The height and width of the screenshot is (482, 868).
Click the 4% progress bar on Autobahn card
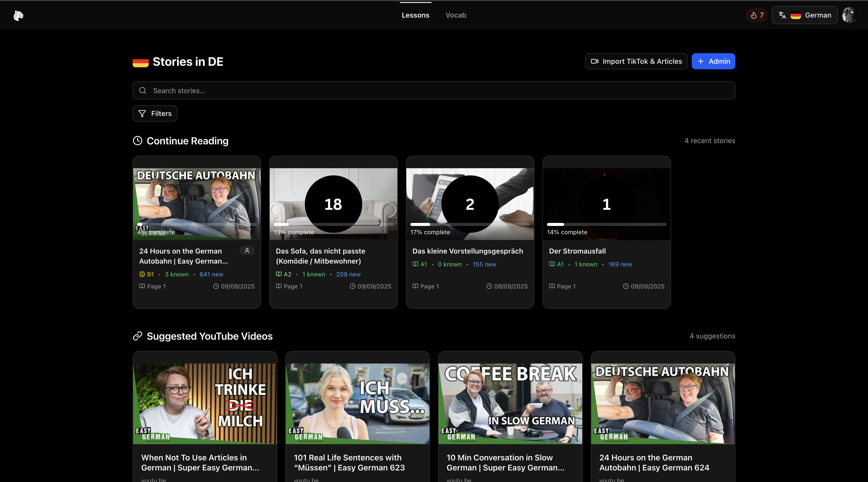pos(197,224)
